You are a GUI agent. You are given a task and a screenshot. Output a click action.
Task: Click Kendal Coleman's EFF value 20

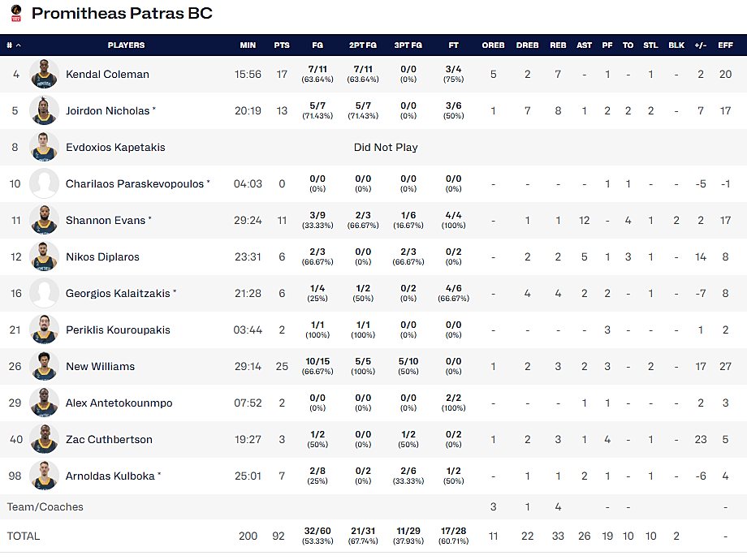(725, 75)
